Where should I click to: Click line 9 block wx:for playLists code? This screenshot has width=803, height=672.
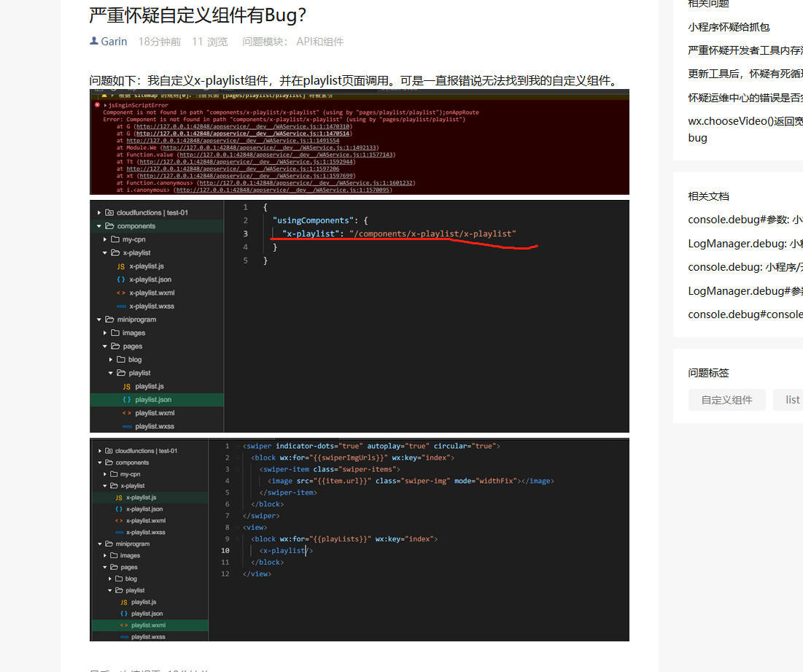pyautogui.click(x=344, y=538)
